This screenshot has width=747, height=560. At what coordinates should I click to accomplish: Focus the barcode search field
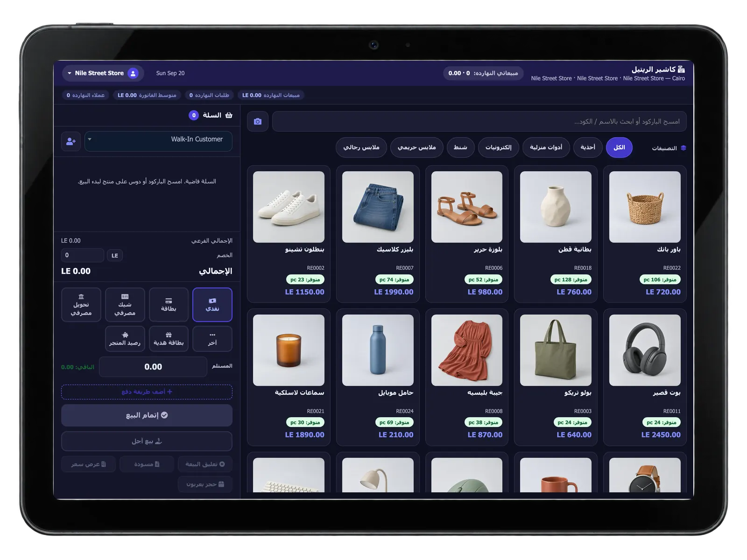click(479, 121)
